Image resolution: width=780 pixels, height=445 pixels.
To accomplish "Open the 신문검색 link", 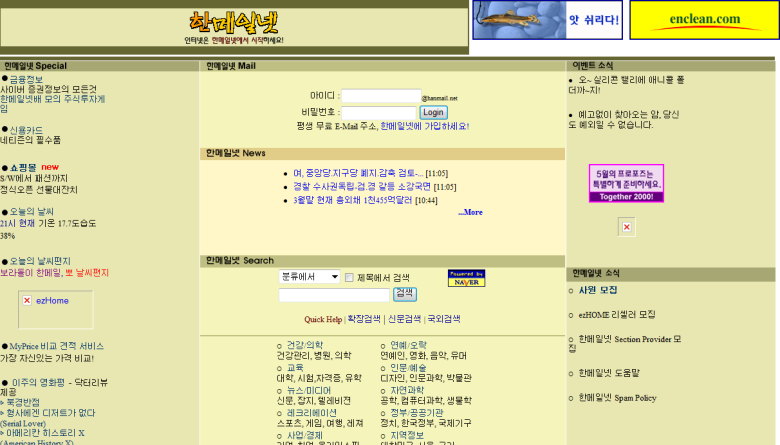I will pyautogui.click(x=404, y=319).
